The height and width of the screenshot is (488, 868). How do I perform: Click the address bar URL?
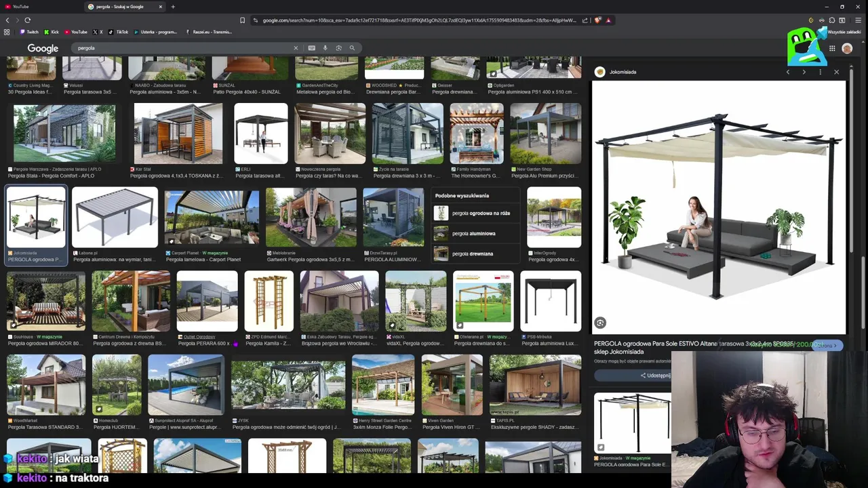[419, 20]
